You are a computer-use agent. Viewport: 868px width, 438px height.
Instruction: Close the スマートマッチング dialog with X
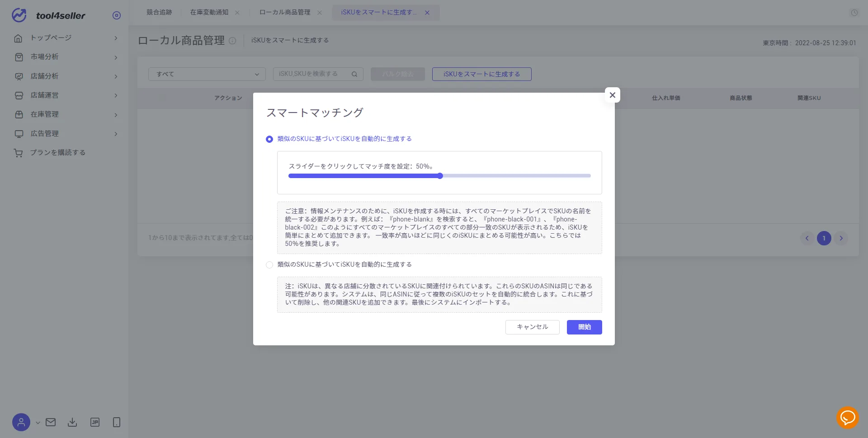(x=613, y=95)
